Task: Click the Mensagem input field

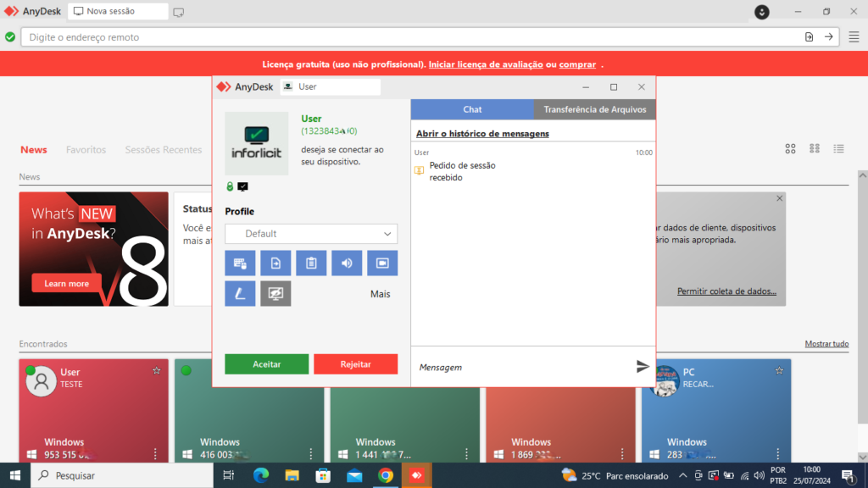Action: [523, 368]
